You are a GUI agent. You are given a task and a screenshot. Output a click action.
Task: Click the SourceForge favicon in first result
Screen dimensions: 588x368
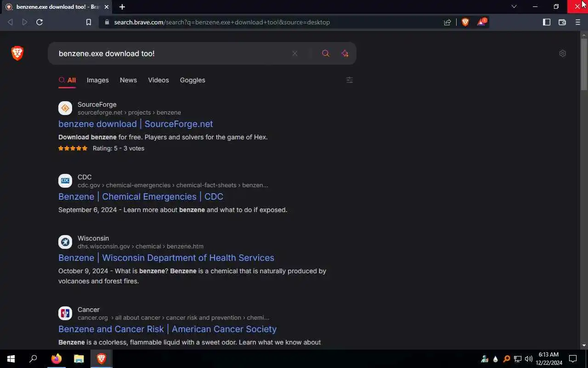click(65, 108)
